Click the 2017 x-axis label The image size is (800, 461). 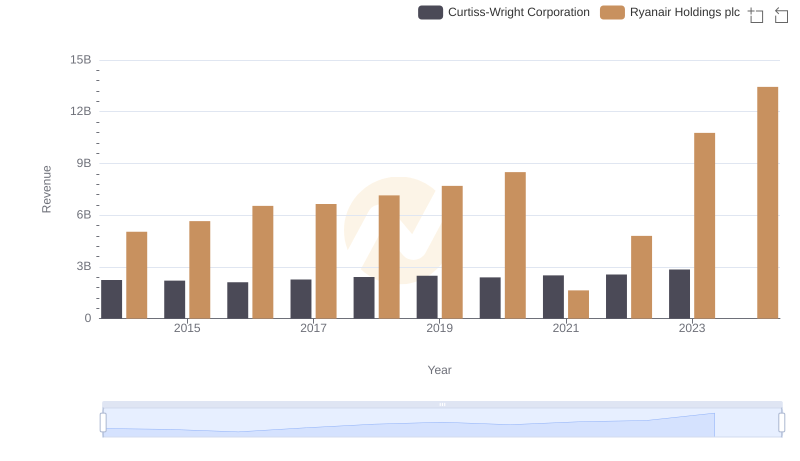pyautogui.click(x=313, y=328)
